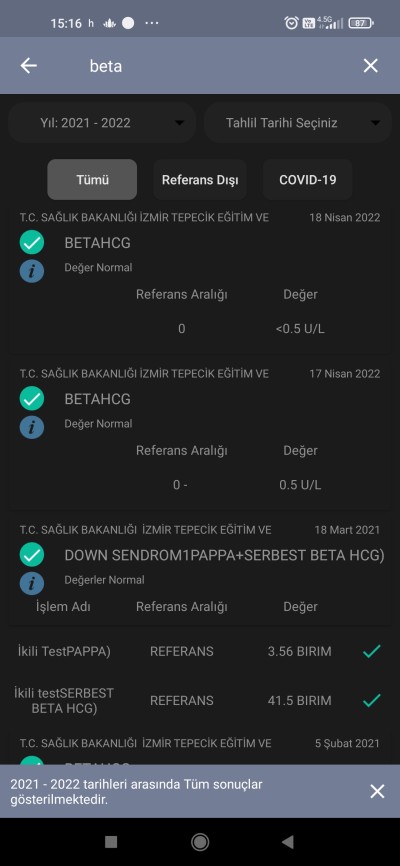
Task: Switch to Referans Dışı filter
Action: pos(200,179)
